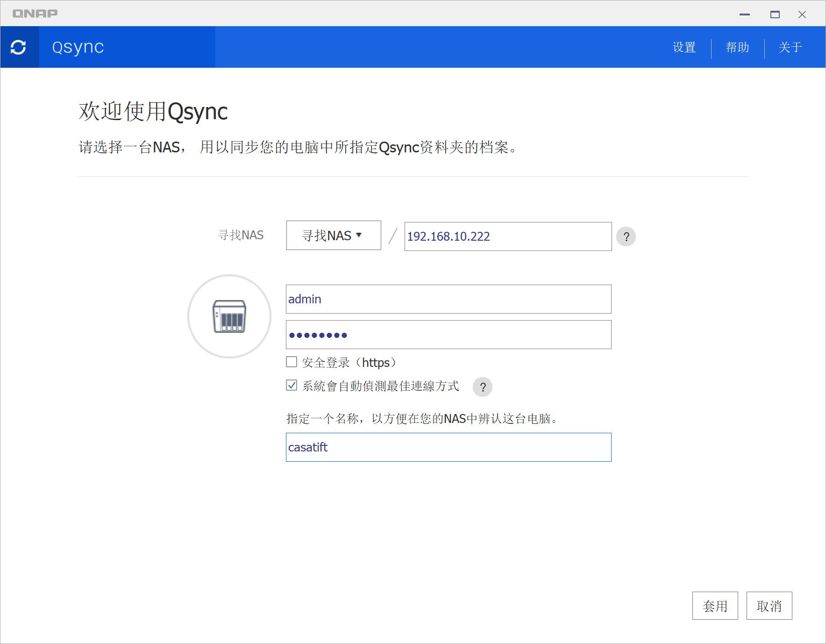
Task: Select the casatift computer name field
Action: point(448,447)
